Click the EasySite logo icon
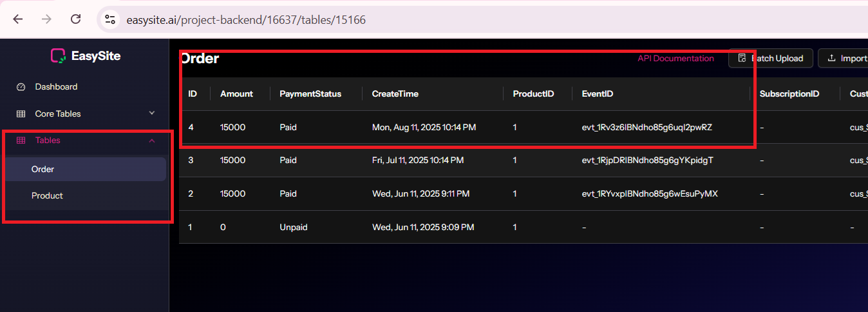 click(x=58, y=56)
